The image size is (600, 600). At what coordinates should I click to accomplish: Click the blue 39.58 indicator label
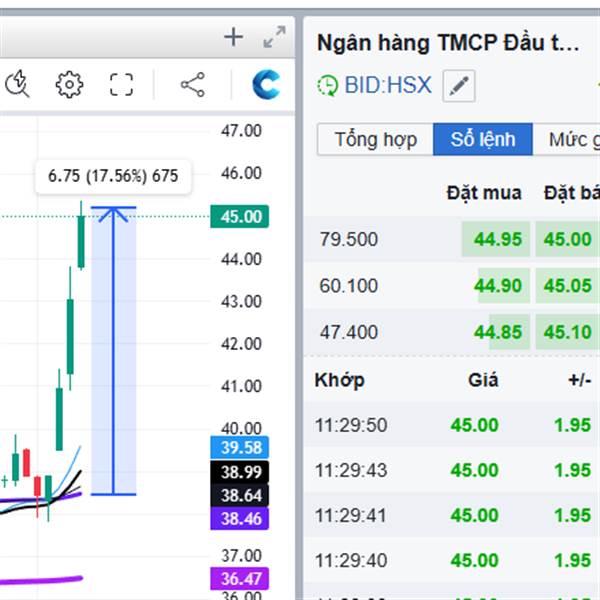pos(240,447)
